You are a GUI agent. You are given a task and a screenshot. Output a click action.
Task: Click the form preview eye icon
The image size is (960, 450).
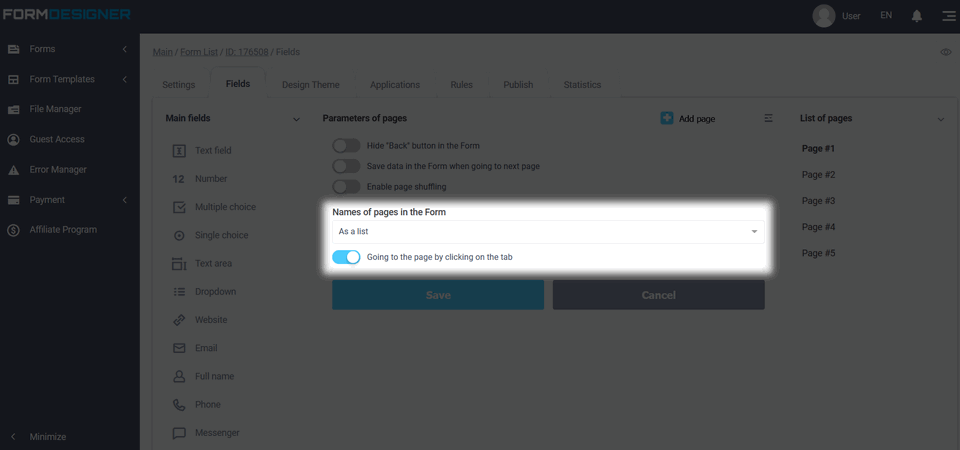[945, 53]
